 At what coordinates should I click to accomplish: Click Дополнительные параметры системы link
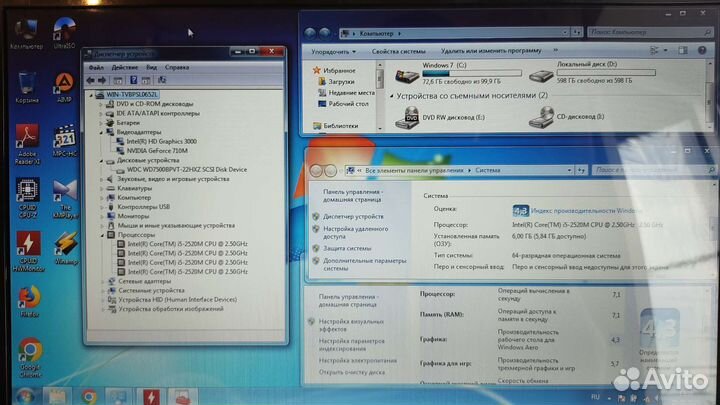[365, 264]
